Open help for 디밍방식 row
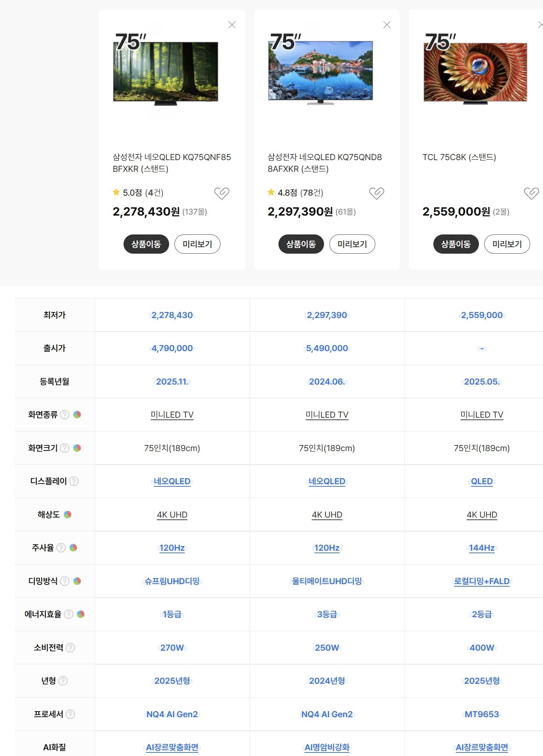The image size is (543, 756). [64, 581]
